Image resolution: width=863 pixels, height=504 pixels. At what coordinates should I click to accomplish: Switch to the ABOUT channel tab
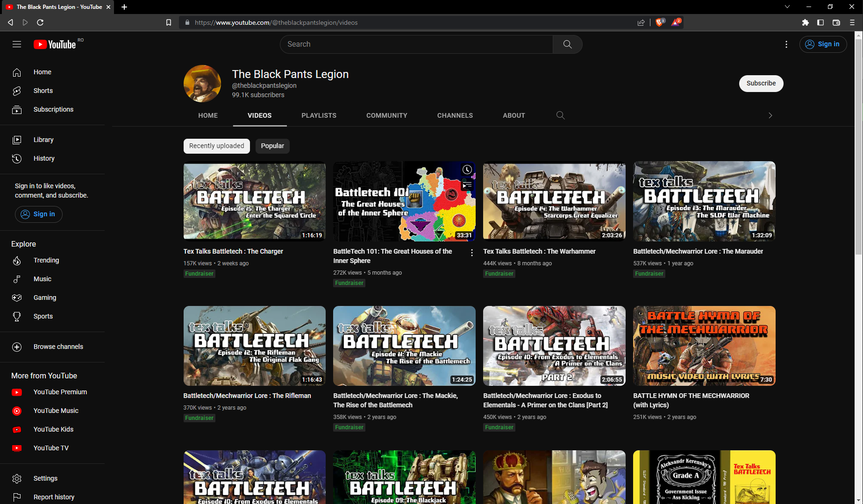[x=514, y=115]
